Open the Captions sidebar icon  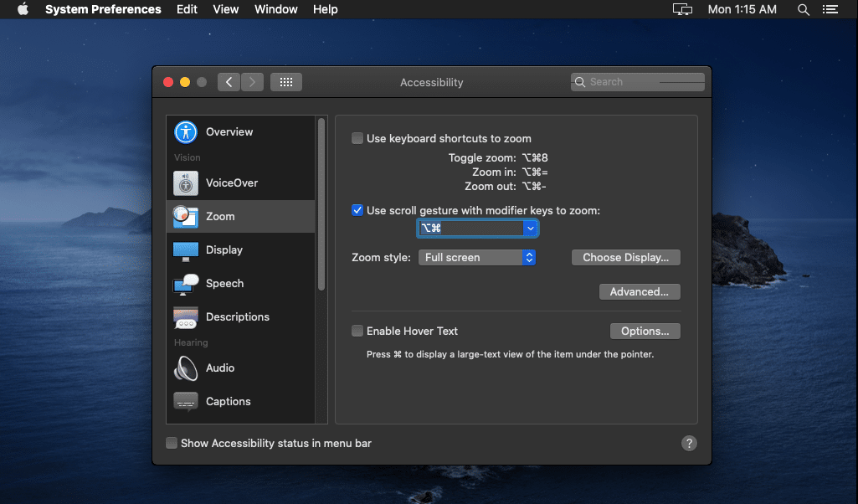[185, 402]
